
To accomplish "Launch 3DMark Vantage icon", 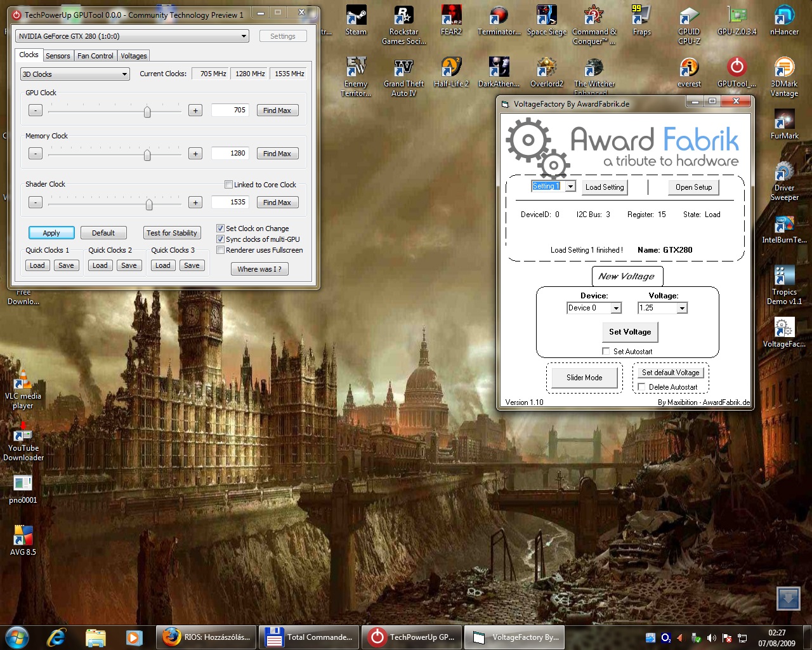I will [x=784, y=77].
